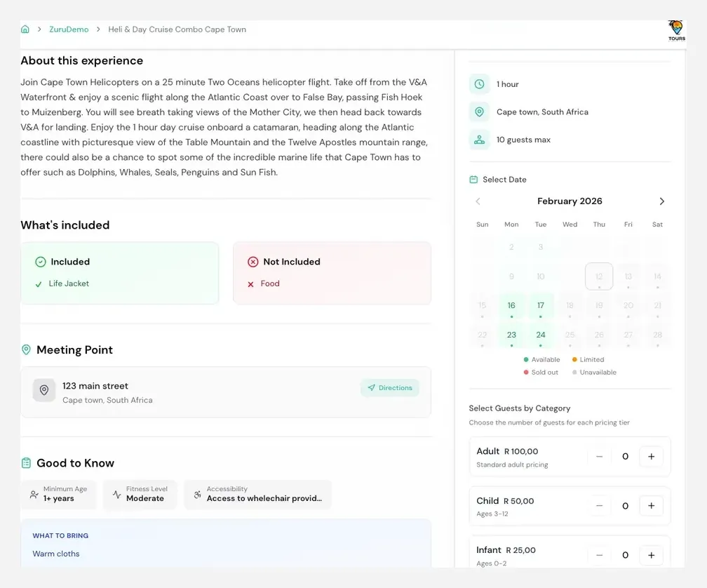
Task: Click the WHAT TO BRING heading
Action: point(60,535)
